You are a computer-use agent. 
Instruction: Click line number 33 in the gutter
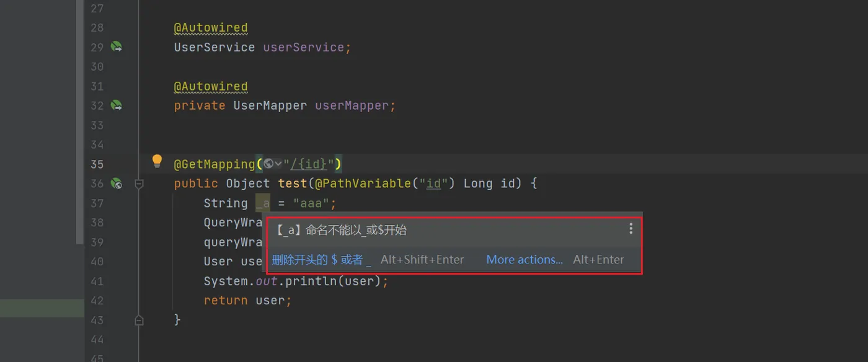click(97, 125)
